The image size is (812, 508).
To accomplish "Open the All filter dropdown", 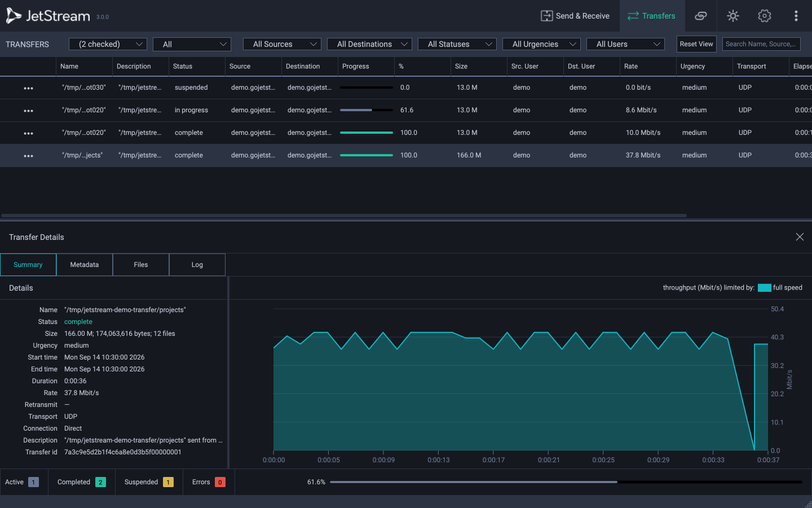I will point(192,44).
